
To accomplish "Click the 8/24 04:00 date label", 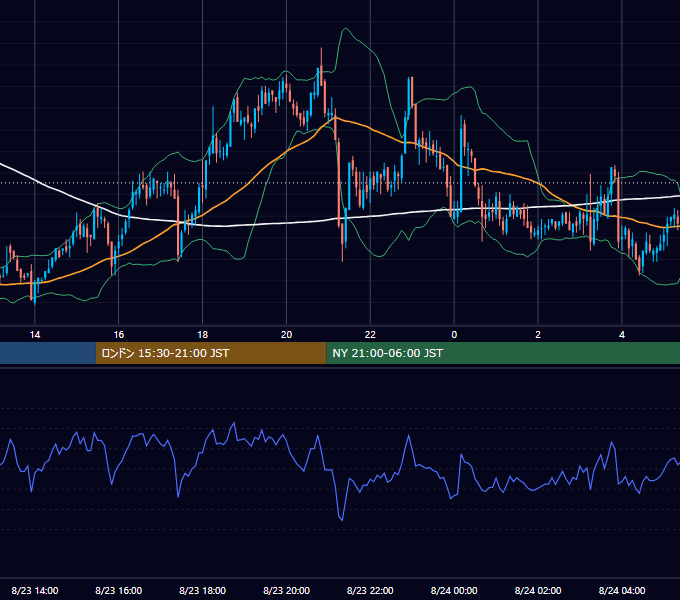I will (622, 590).
